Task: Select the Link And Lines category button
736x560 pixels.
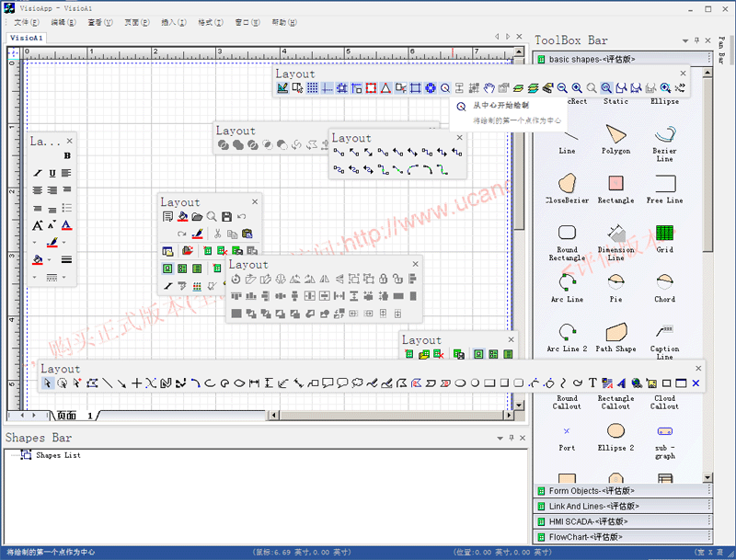Action: point(593,506)
